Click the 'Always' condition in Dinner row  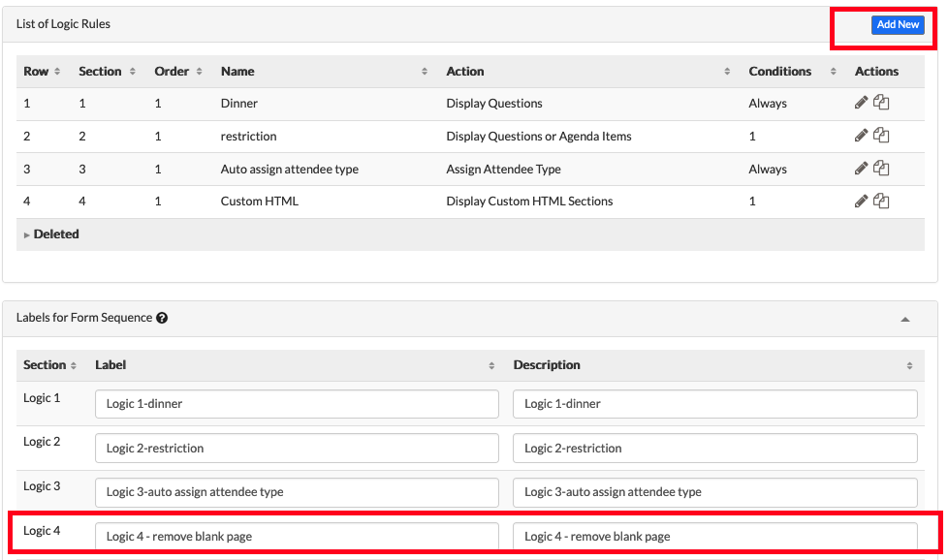(x=768, y=104)
